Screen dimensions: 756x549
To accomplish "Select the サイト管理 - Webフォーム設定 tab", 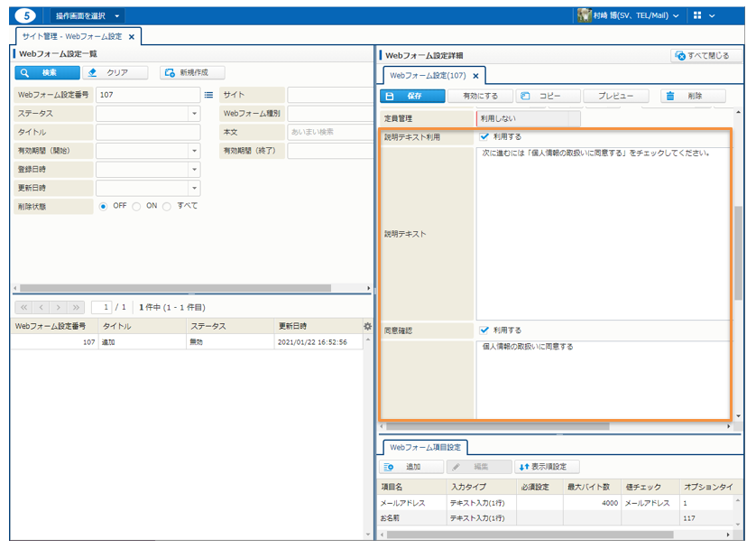I will (x=72, y=36).
